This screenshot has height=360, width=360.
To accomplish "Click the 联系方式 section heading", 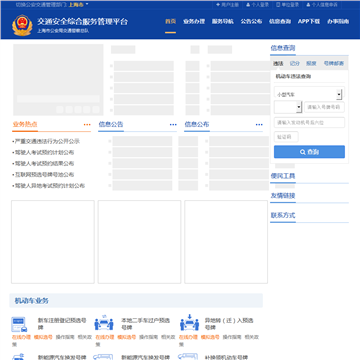I will coord(283,215).
